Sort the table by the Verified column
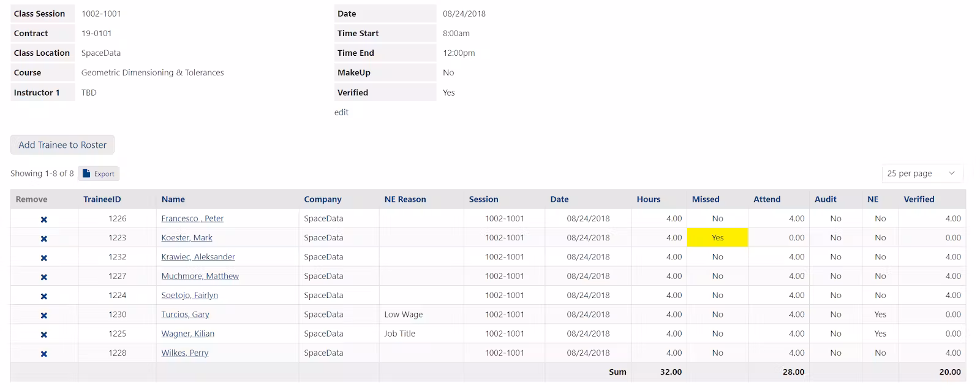This screenshot has height=390, width=980. coord(919,199)
